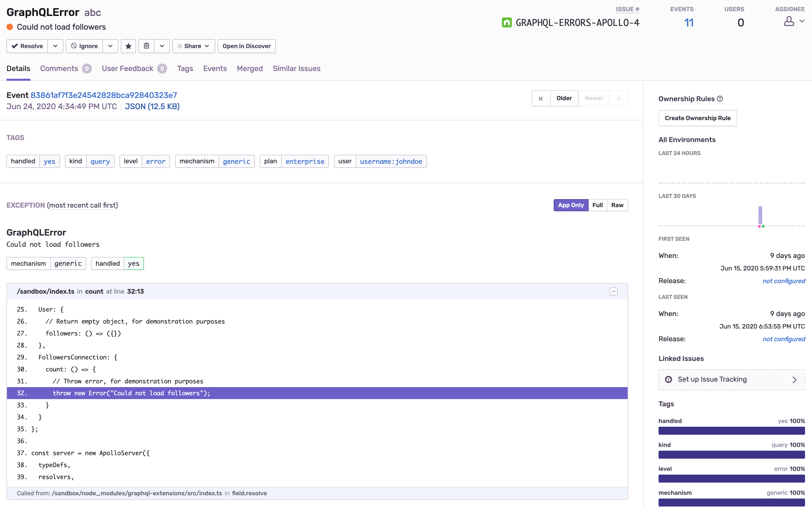Click the trash delete icon
The width and height of the screenshot is (812, 509).
coord(146,46)
